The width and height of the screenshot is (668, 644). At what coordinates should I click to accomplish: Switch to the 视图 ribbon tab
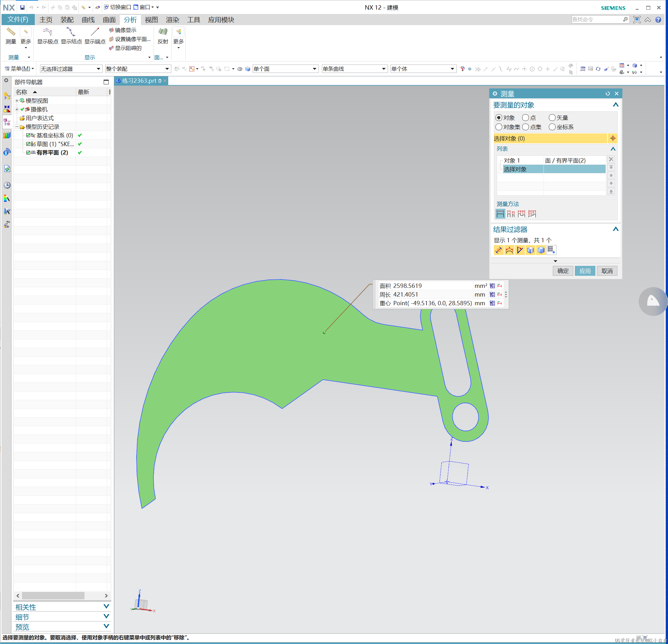(x=151, y=20)
